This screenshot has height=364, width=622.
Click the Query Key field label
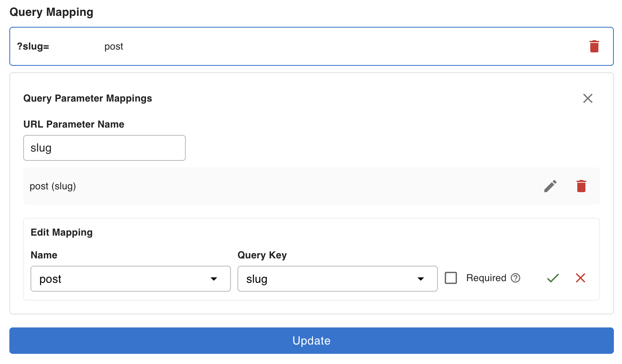262,255
